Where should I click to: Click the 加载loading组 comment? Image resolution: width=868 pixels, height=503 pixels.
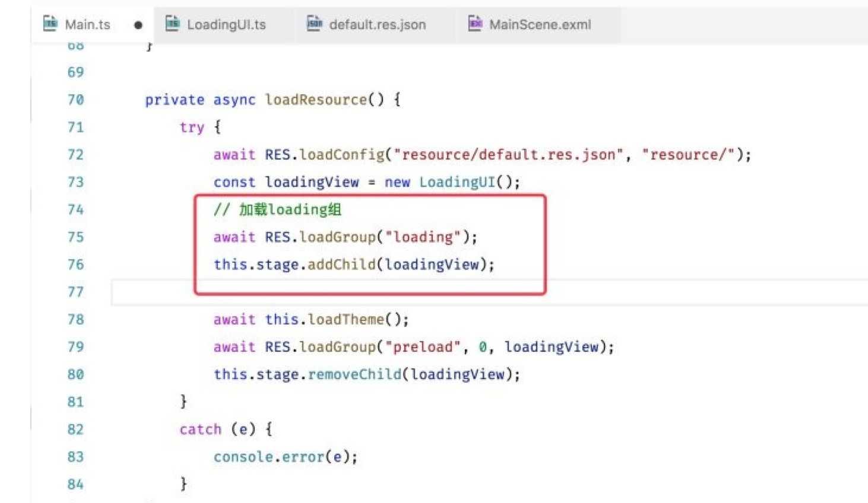tap(277, 209)
